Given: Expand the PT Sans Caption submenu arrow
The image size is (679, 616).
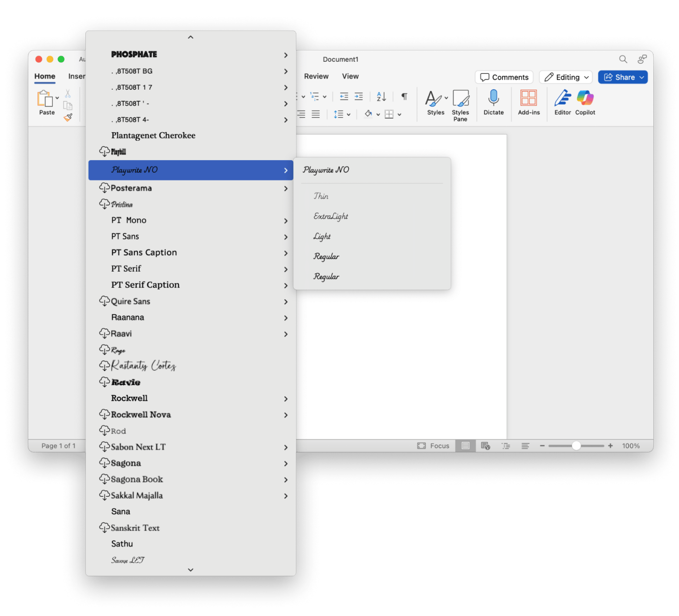Looking at the screenshot, I should [286, 253].
